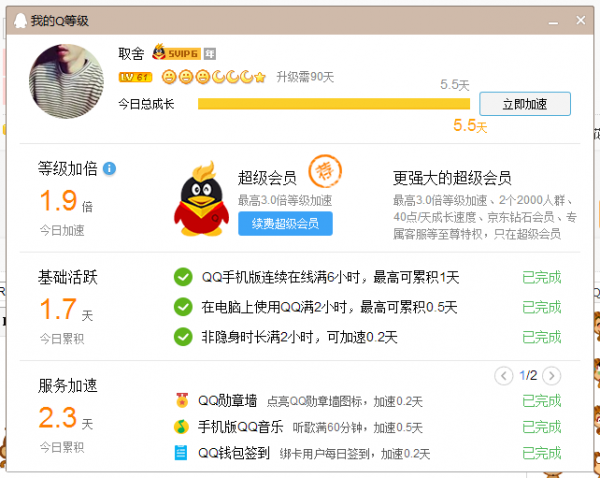Click the QQ勋章墙 medal icon

(x=182, y=401)
